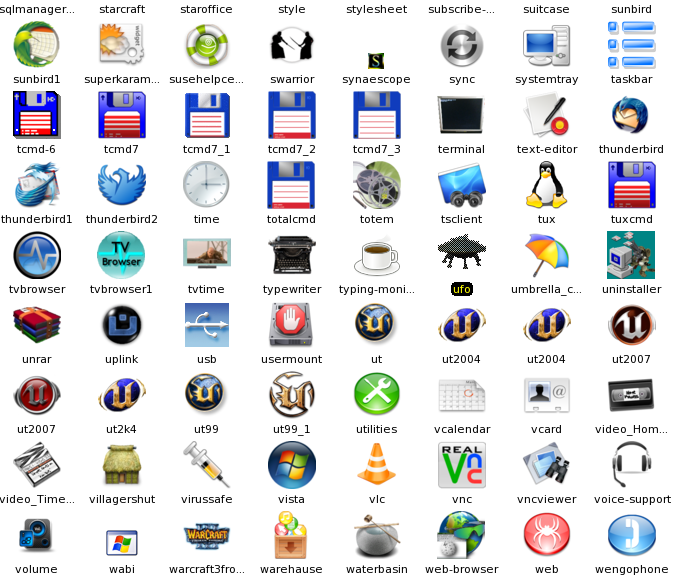
Task: Open the vlc traffic cone icon
Action: coord(376,464)
